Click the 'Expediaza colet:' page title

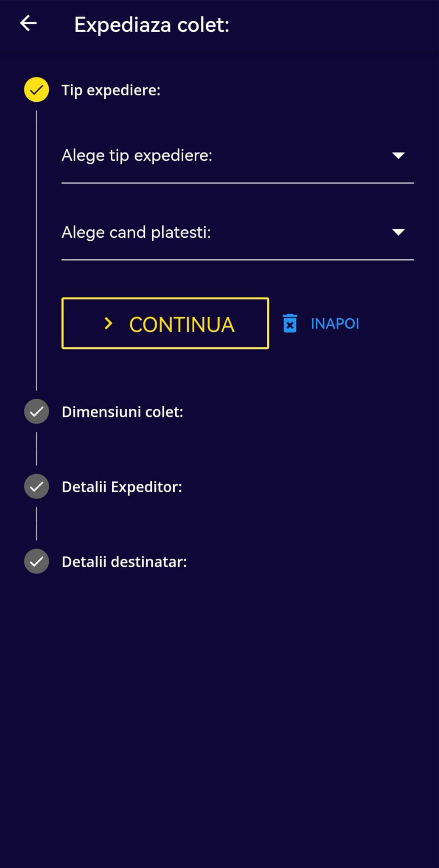pos(151,25)
